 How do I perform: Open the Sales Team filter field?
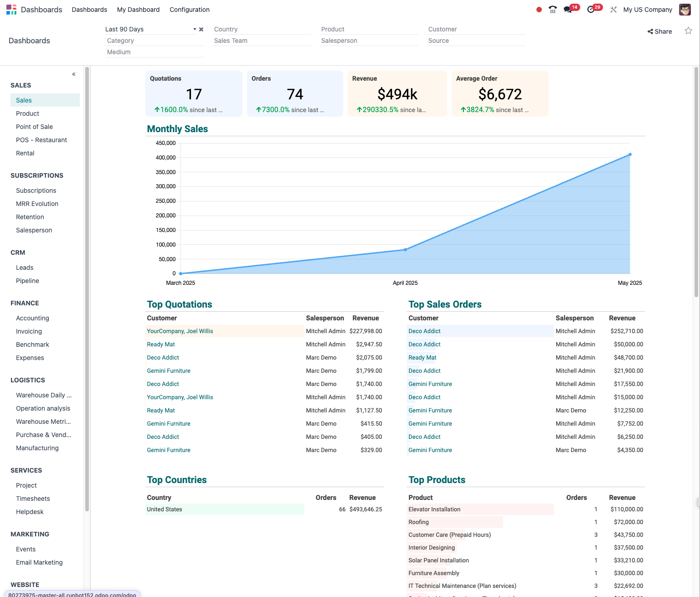point(262,41)
